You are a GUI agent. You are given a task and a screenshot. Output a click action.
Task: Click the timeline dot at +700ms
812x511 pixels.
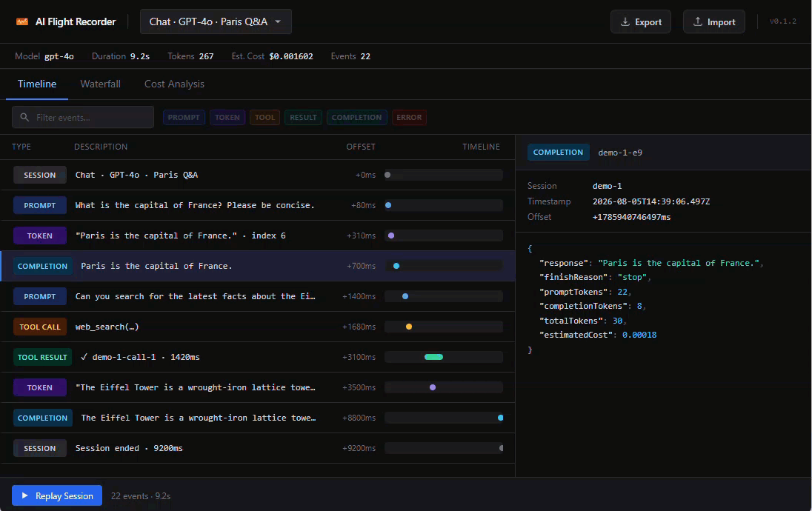coord(396,266)
